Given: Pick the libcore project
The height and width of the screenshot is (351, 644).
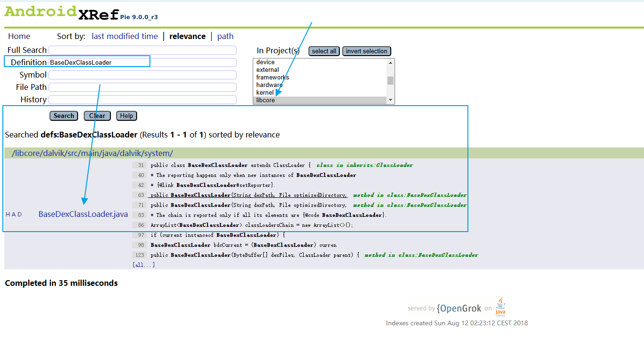Looking at the screenshot, I should (x=320, y=100).
